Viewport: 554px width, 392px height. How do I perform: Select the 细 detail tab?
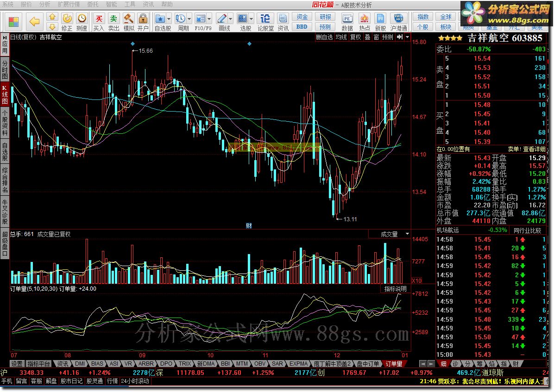pos(443,364)
